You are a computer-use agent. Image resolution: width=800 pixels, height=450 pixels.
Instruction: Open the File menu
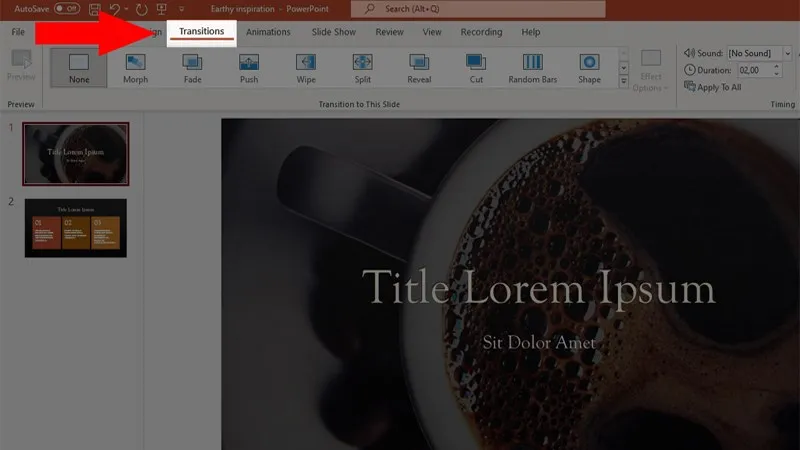[x=18, y=32]
